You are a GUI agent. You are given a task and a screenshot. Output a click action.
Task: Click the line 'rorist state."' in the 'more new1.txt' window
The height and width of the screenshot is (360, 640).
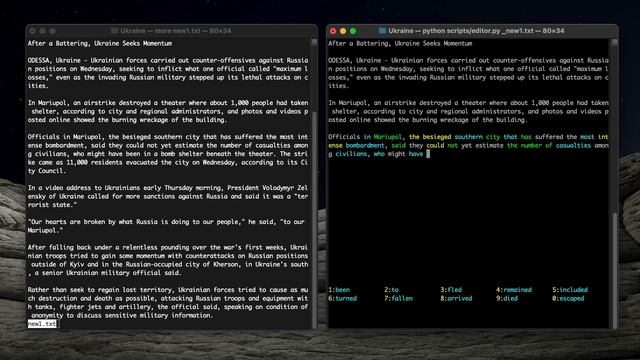(x=52, y=205)
